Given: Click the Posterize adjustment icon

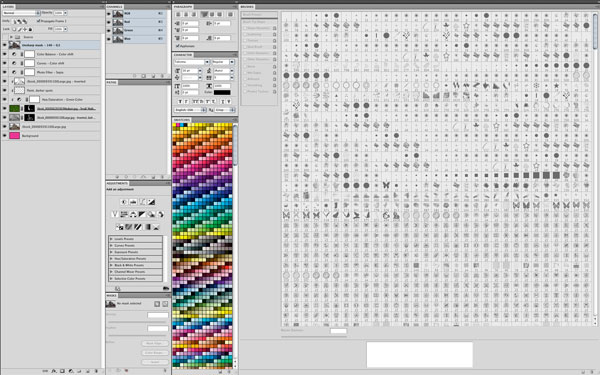Looking at the screenshot, I should [129, 227].
